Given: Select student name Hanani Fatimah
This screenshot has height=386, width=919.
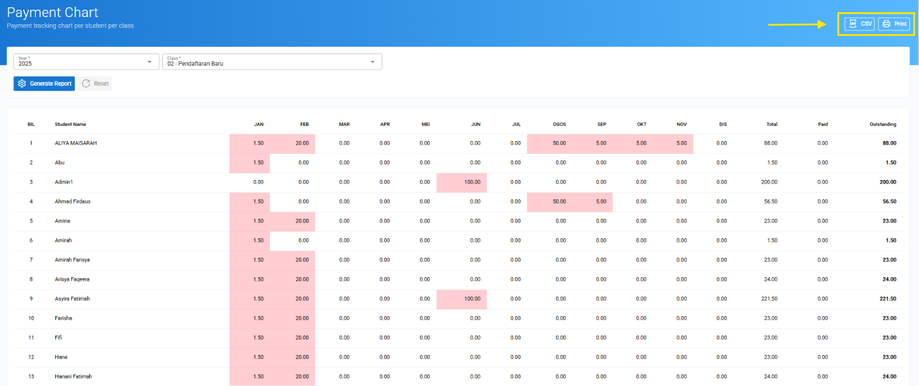Looking at the screenshot, I should (73, 376).
